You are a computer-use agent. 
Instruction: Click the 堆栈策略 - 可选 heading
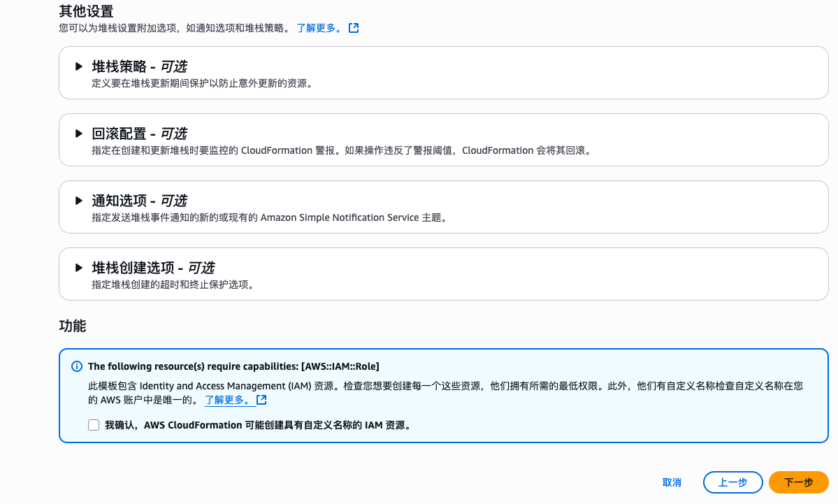tap(140, 67)
